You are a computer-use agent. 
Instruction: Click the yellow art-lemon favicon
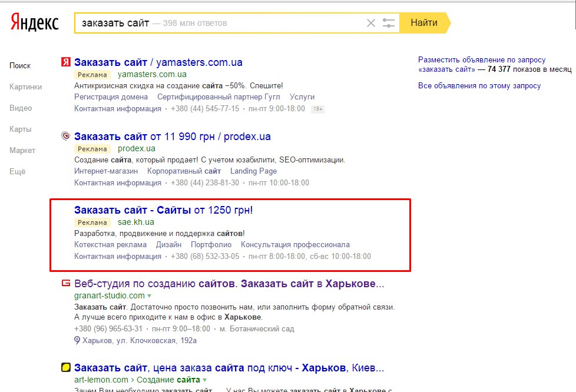pos(66,367)
